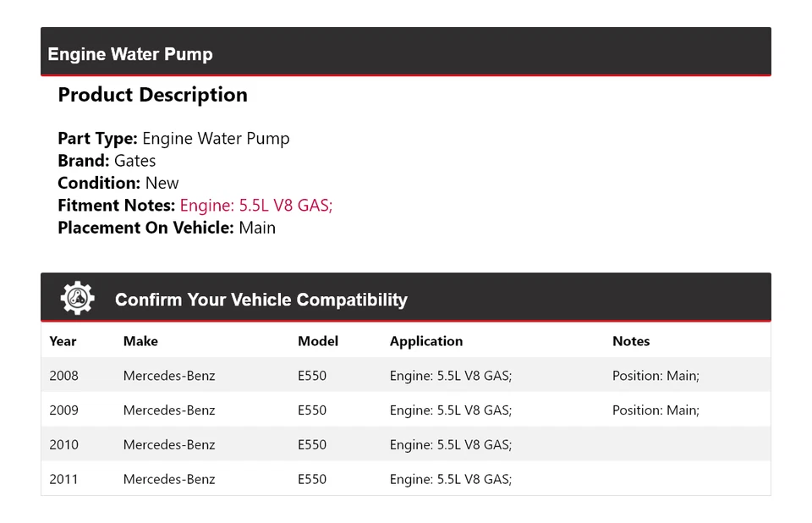
Task: Click the Confirm Your Vehicle Compatibility title
Action: click(261, 300)
